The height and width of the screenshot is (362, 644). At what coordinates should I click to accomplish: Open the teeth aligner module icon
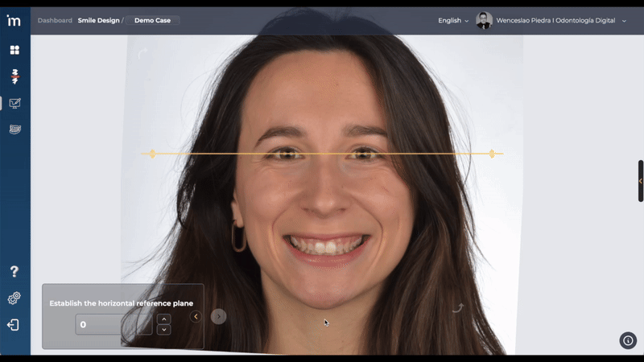(x=14, y=129)
